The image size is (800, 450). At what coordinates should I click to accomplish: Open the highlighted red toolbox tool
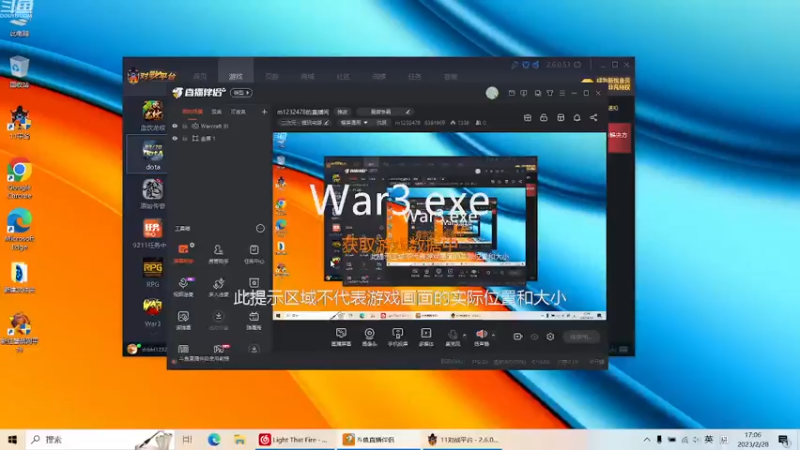pos(183,253)
